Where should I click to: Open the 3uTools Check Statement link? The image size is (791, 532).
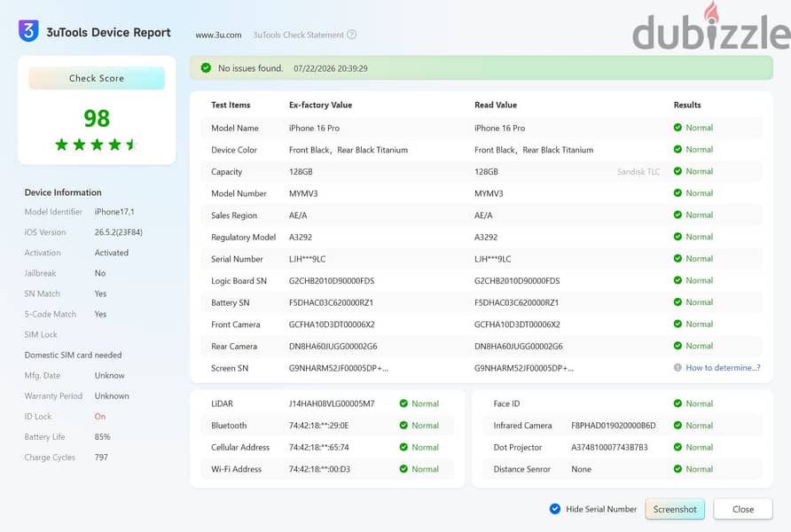298,35
